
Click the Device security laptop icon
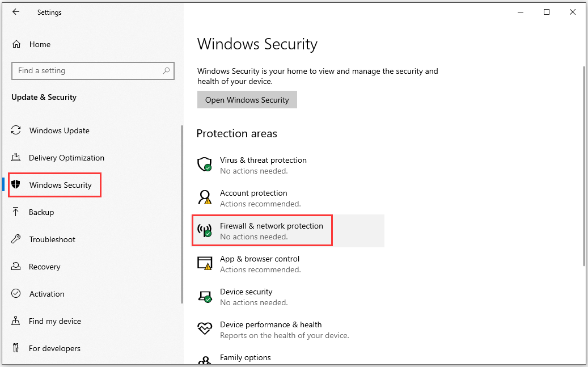(205, 297)
